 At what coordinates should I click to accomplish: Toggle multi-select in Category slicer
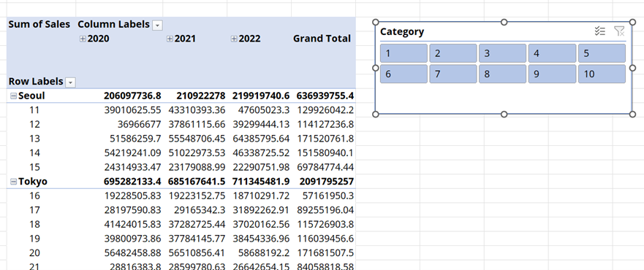tap(600, 31)
